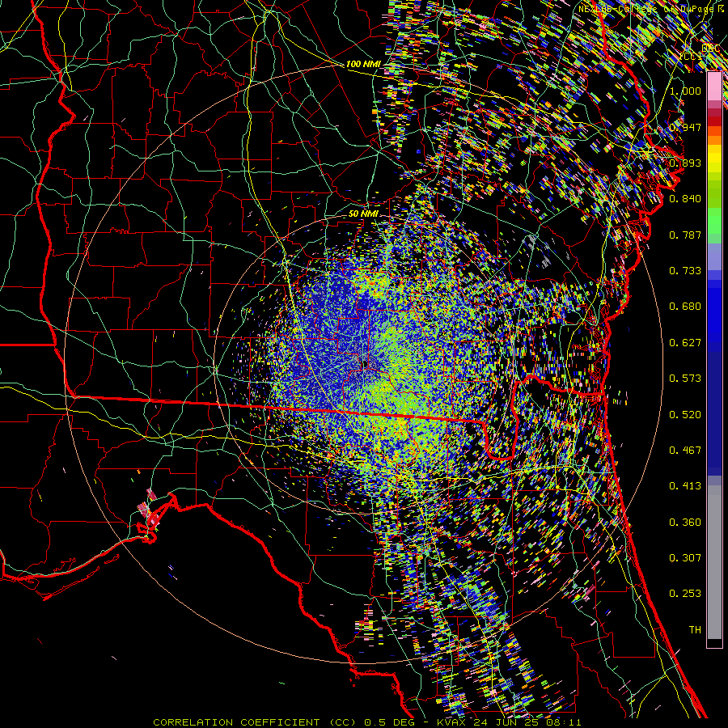Click the 50 NMI range ring label
The image size is (728, 728).
tap(363, 214)
